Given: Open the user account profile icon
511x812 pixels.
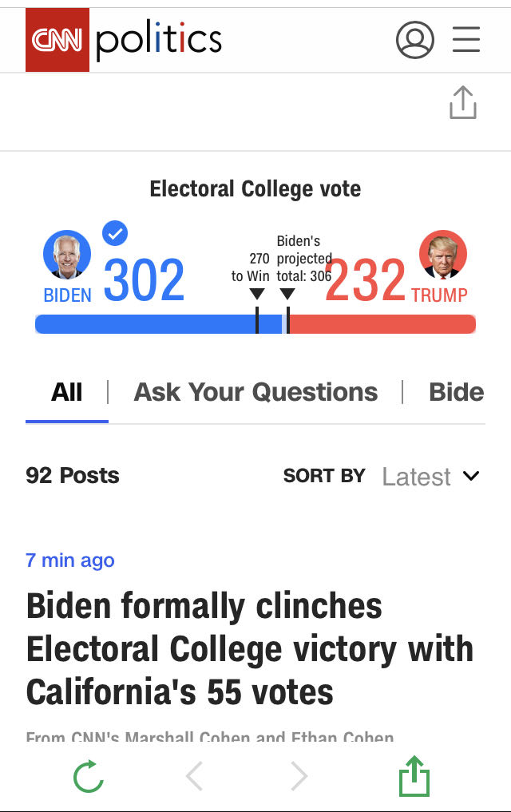Looking at the screenshot, I should pyautogui.click(x=414, y=40).
